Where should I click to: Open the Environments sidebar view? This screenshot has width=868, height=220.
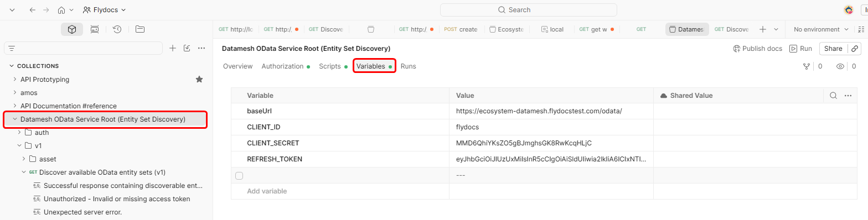[95, 29]
